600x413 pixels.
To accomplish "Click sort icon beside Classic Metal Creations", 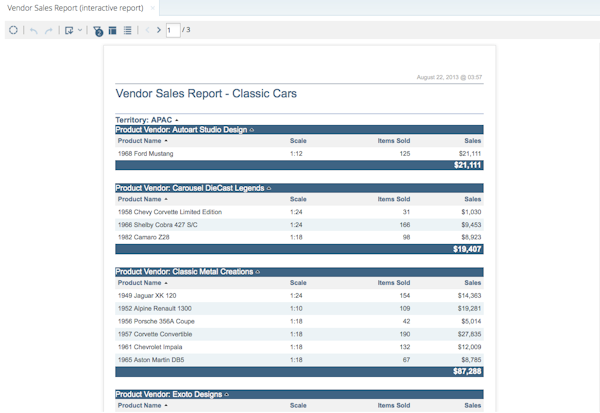I will [x=258, y=272].
